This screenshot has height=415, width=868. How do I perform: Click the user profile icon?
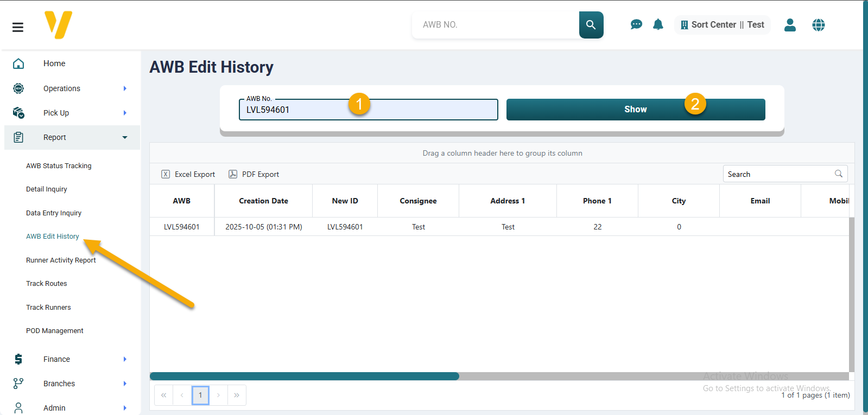click(790, 25)
